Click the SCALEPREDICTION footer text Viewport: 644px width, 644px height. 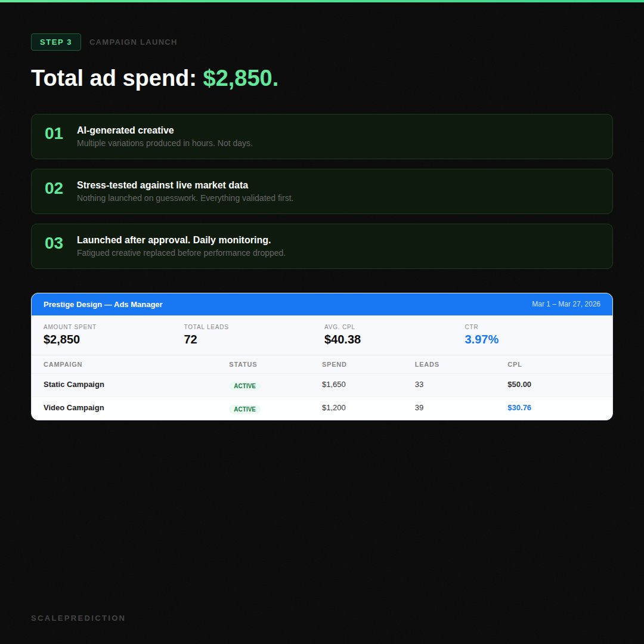pos(78,618)
